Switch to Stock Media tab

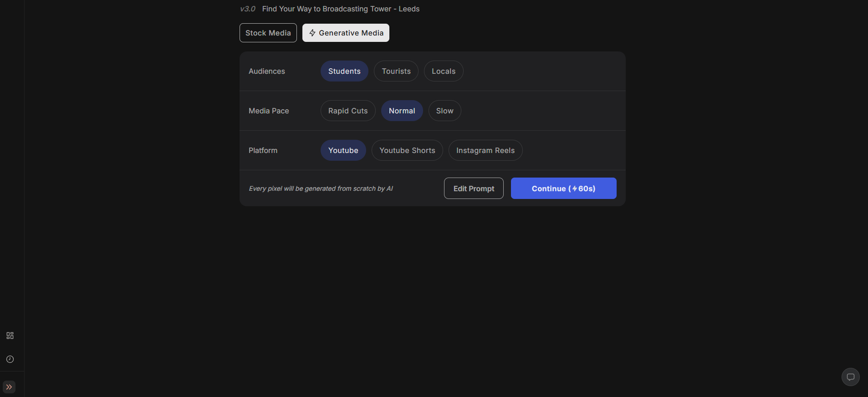pos(268,33)
